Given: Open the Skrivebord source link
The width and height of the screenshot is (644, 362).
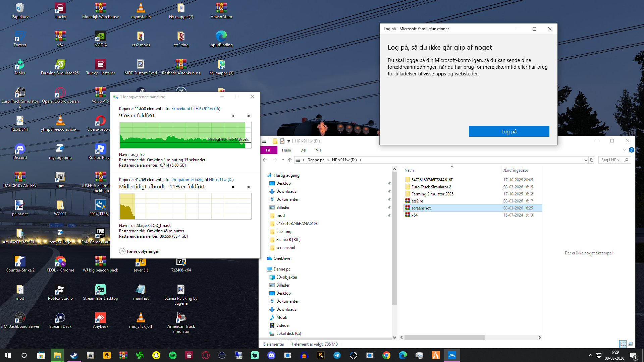Looking at the screenshot, I should 180,109.
